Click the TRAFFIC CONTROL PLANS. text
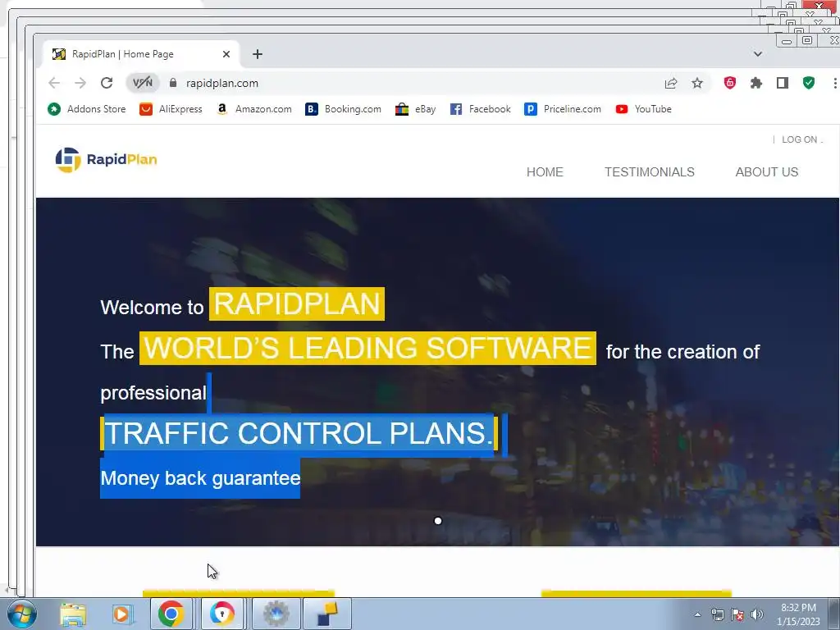This screenshot has width=840, height=630. click(299, 433)
